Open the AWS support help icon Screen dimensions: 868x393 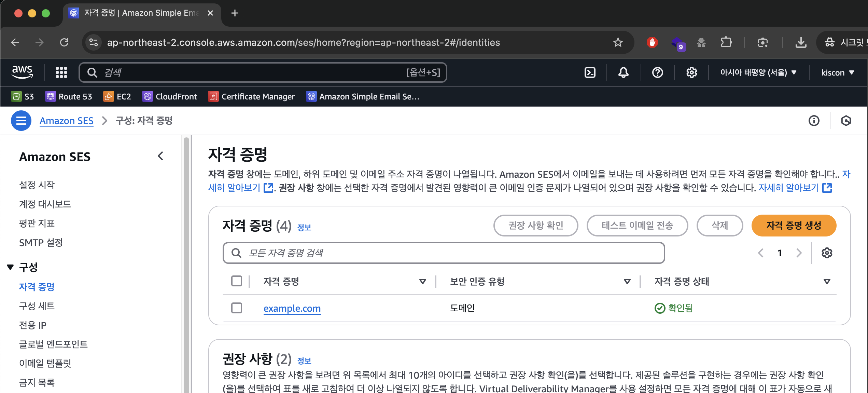point(657,72)
